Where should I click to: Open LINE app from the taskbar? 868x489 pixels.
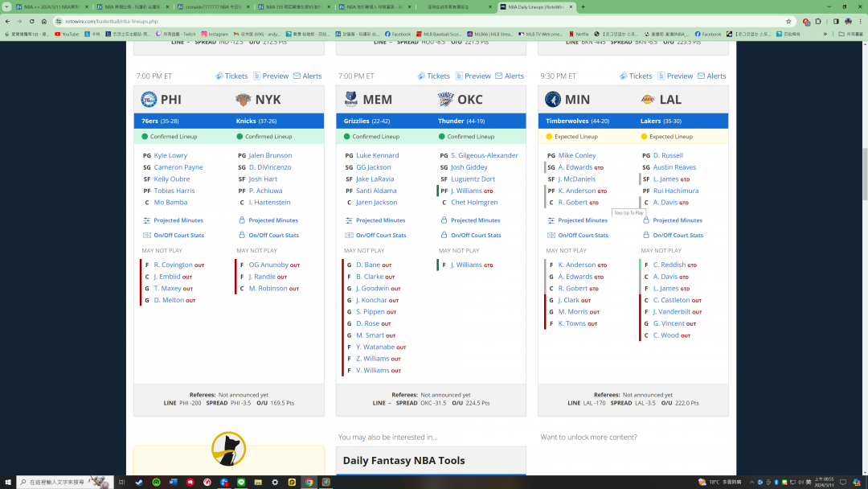click(x=241, y=483)
